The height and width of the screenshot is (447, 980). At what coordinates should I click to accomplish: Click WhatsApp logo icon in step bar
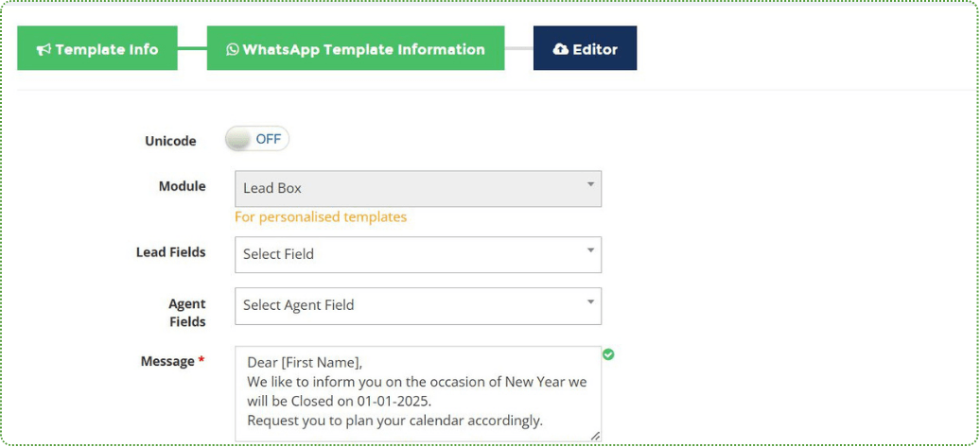point(233,50)
